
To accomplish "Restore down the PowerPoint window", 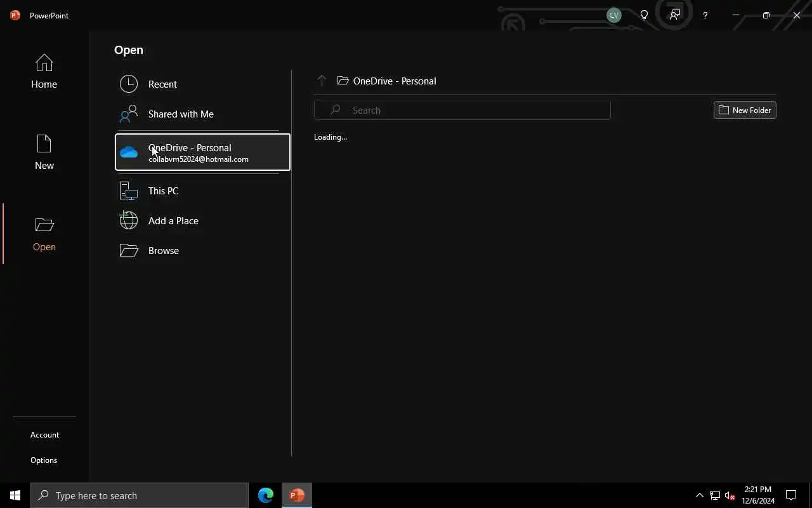I will [766, 15].
